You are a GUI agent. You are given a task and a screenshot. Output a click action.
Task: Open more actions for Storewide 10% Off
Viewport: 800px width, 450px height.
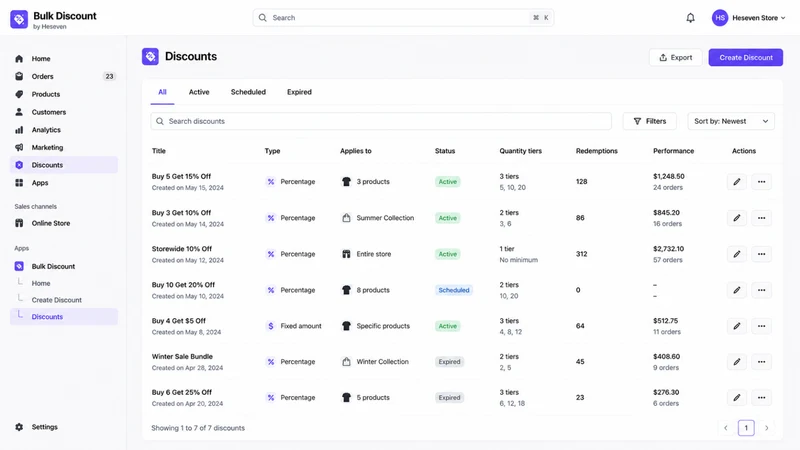coord(761,254)
